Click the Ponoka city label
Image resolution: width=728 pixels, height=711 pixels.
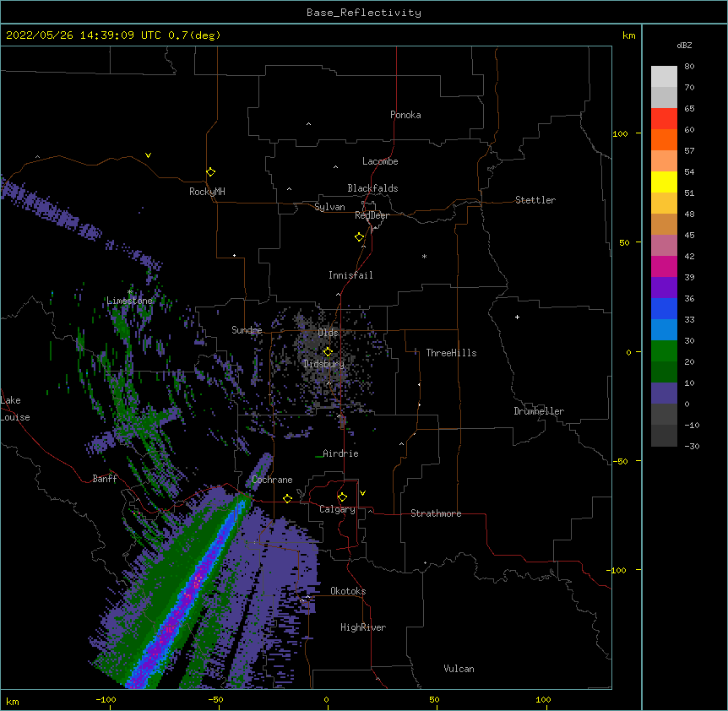pos(405,115)
